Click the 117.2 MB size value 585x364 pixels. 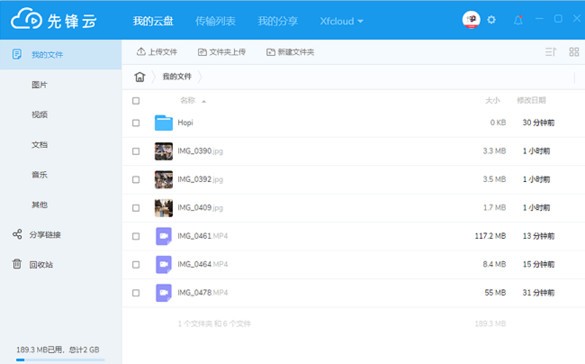click(x=490, y=236)
